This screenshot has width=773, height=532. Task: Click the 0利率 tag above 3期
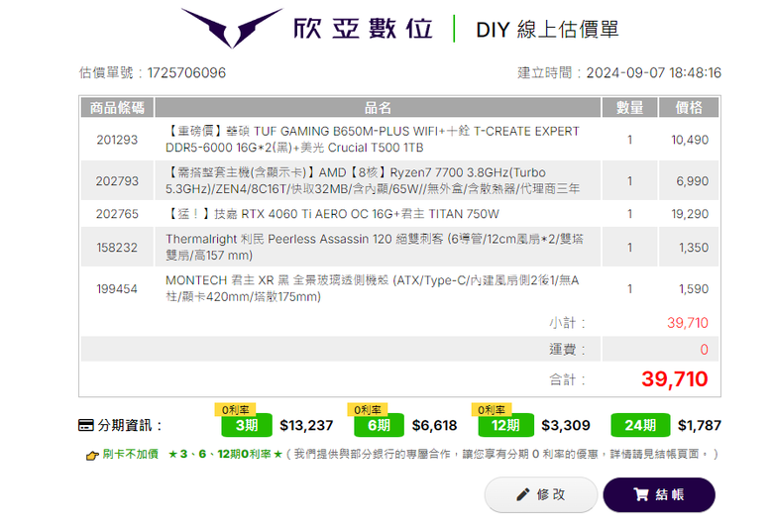235,409
